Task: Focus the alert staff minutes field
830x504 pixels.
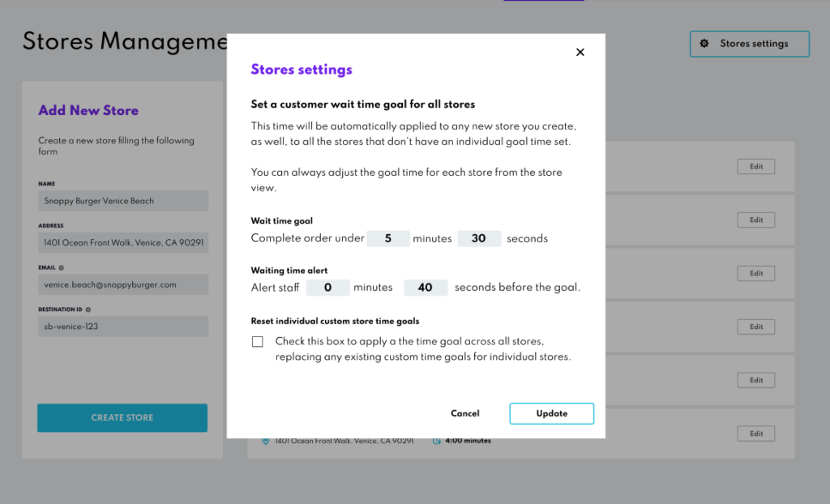Action: coord(327,288)
